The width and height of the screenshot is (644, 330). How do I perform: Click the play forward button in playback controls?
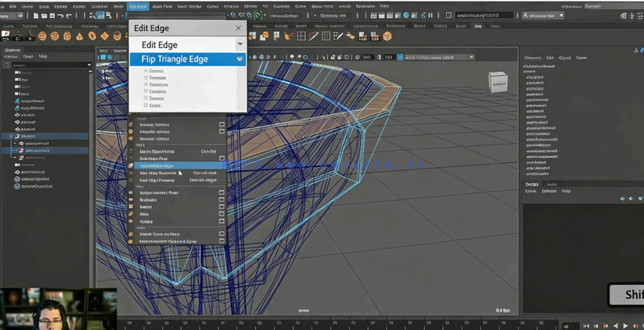625,325
